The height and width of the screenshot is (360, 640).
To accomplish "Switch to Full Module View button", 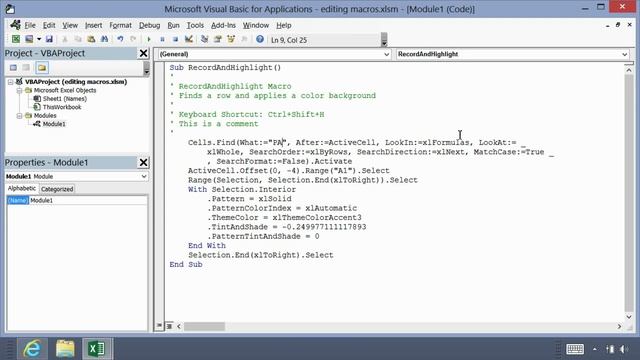I will point(169,326).
